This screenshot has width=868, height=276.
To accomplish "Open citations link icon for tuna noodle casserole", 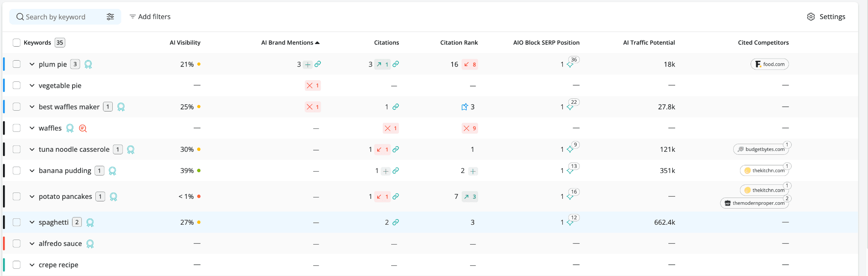I will (x=395, y=149).
